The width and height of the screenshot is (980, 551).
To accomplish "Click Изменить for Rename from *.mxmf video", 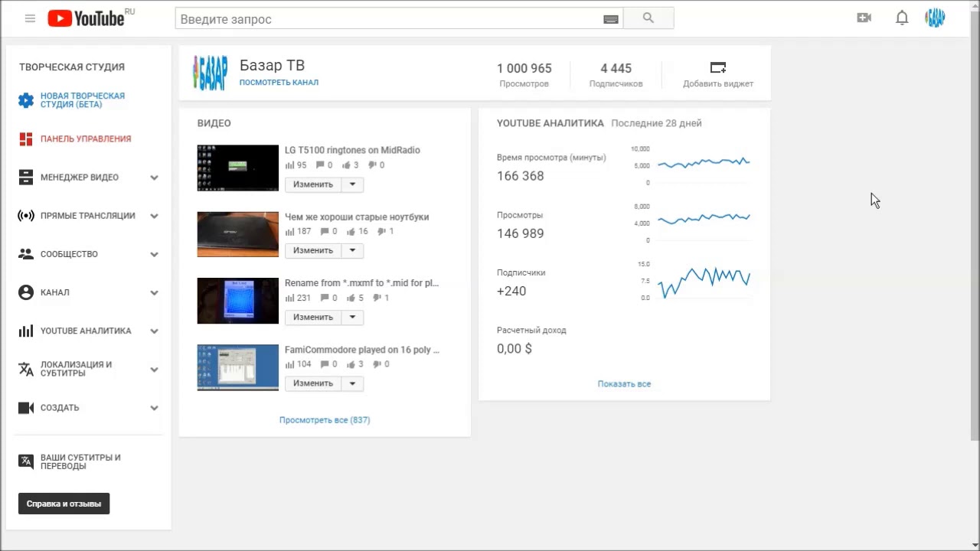I will (x=313, y=317).
